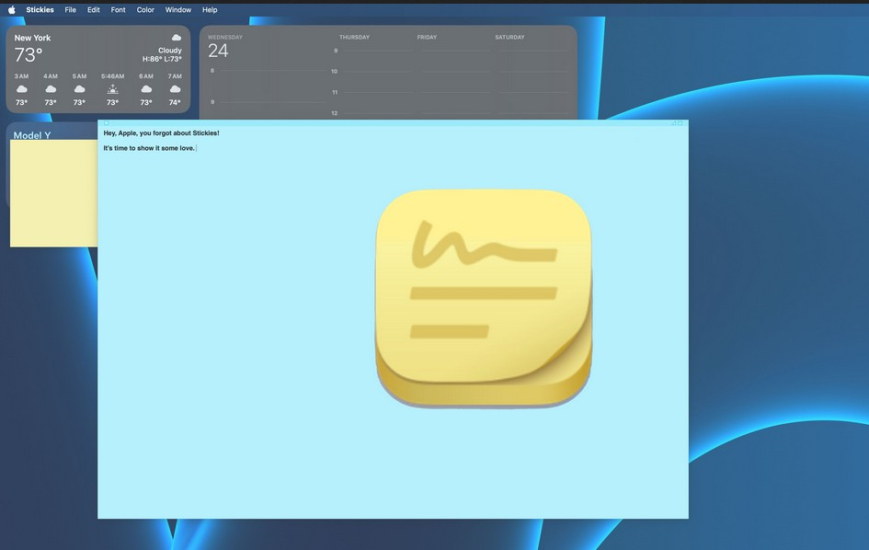Open the Edit menu
The image size is (869, 550).
click(94, 10)
